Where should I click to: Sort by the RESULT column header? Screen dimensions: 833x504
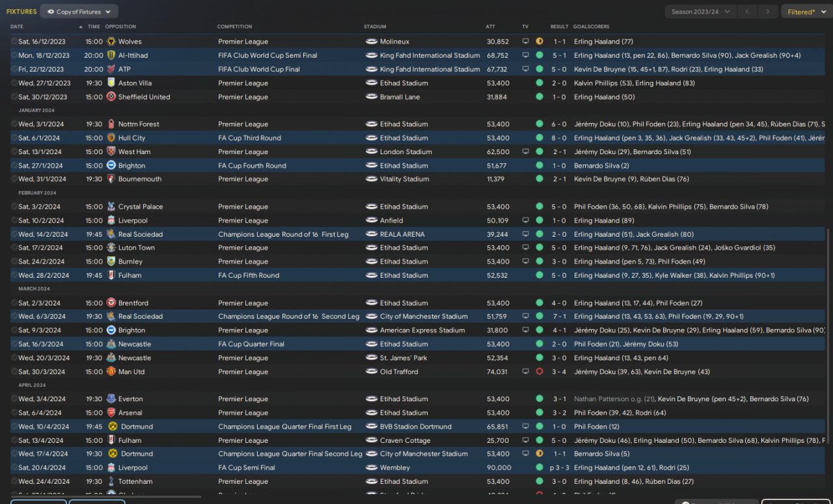[559, 27]
